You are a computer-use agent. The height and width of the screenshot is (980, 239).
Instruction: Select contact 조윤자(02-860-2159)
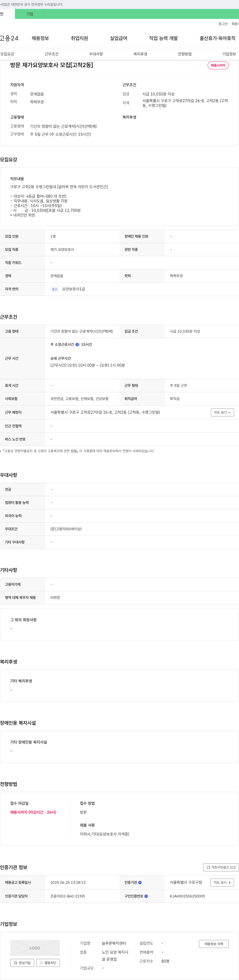[67, 896]
